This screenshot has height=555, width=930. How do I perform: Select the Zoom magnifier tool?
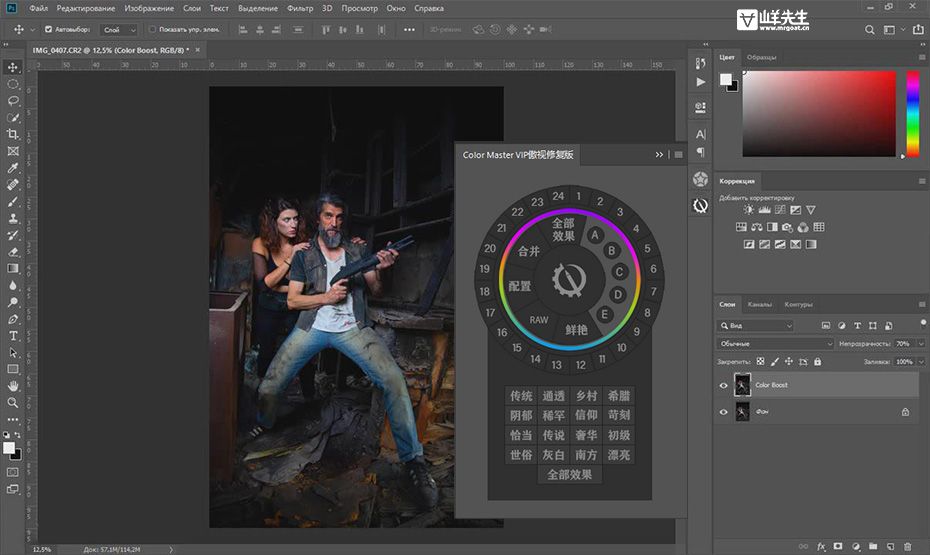pos(12,403)
